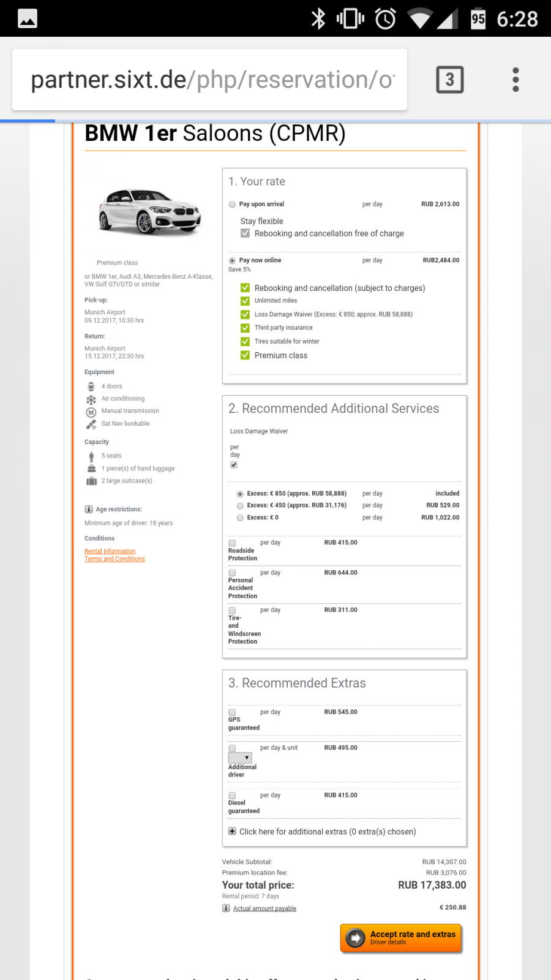The width and height of the screenshot is (551, 980).
Task: Tap the BMW 1er car image
Action: point(150,212)
